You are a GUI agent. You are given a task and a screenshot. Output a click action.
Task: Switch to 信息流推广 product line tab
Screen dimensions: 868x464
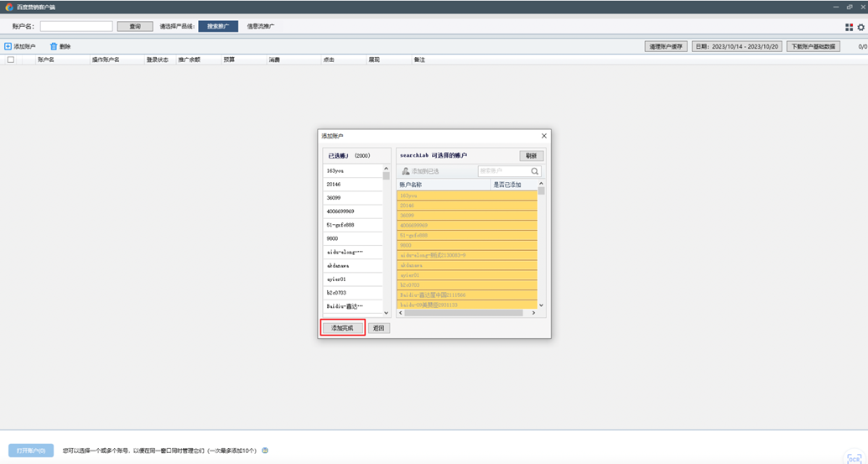(261, 27)
